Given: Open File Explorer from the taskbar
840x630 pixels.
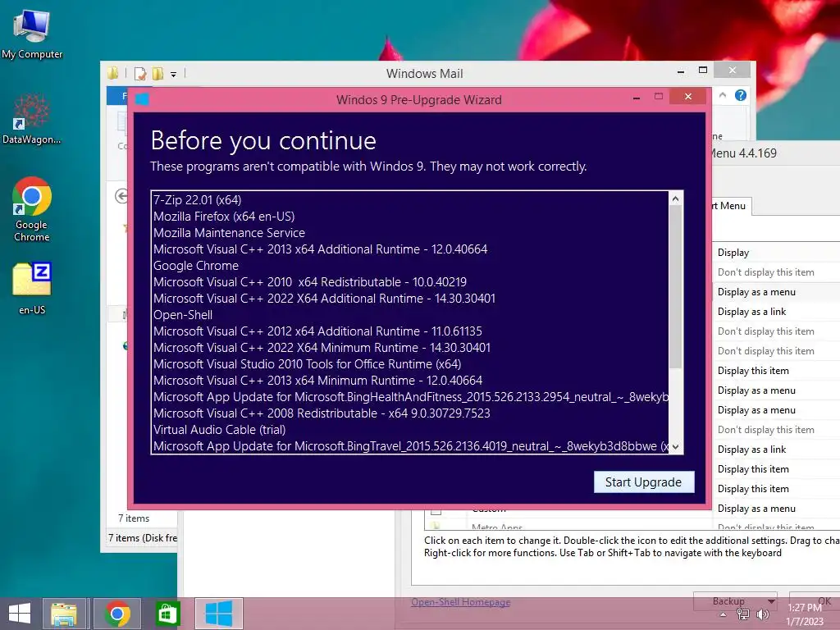Looking at the screenshot, I should tap(64, 614).
